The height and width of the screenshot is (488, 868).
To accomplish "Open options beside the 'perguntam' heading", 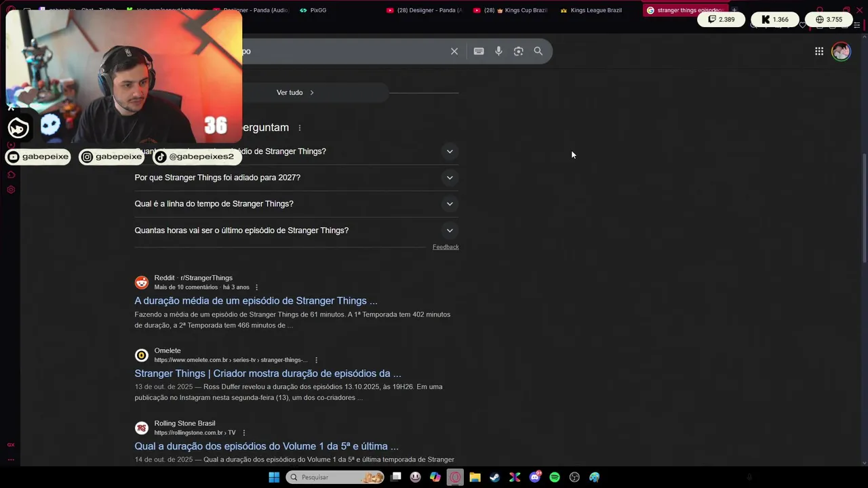I will [300, 128].
